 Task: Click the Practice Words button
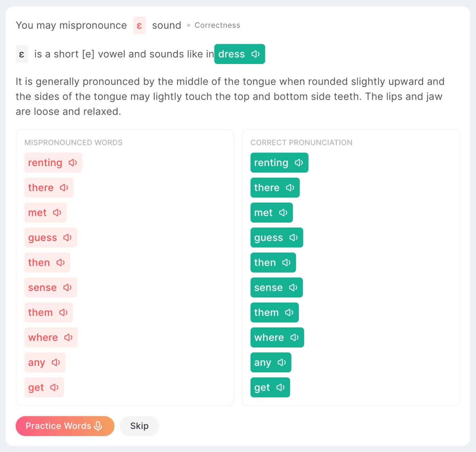(x=65, y=426)
